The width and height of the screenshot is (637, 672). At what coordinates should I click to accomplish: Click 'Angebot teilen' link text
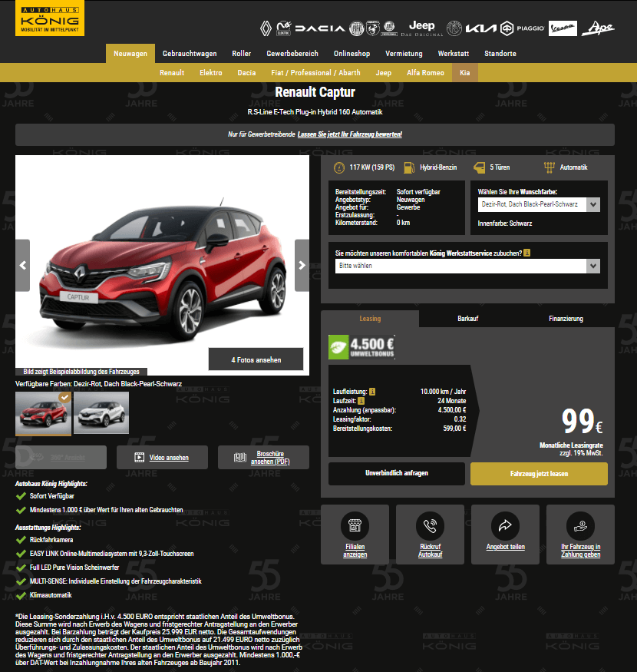tap(506, 547)
